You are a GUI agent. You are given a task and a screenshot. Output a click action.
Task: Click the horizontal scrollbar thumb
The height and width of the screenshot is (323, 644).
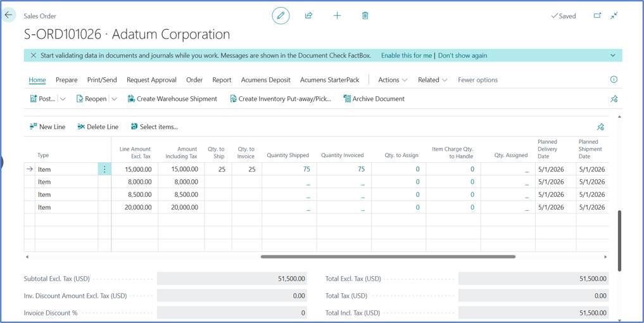click(388, 256)
